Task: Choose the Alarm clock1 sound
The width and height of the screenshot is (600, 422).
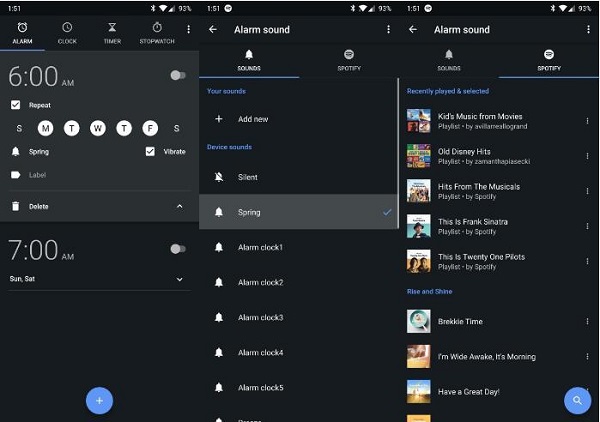Action: [298, 248]
